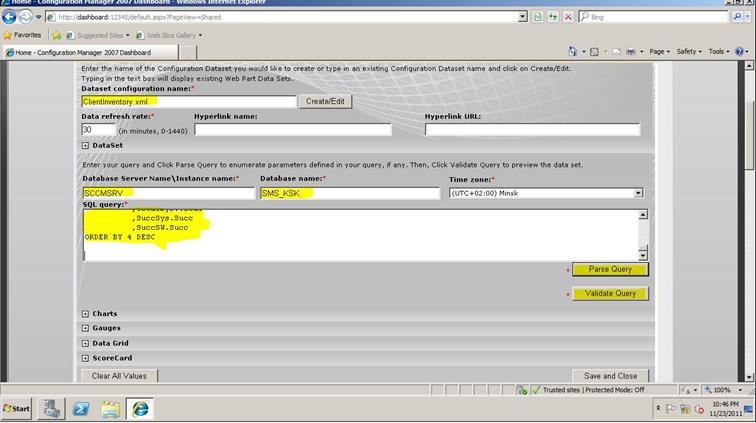Click the compatibility view icon

[x=538, y=17]
